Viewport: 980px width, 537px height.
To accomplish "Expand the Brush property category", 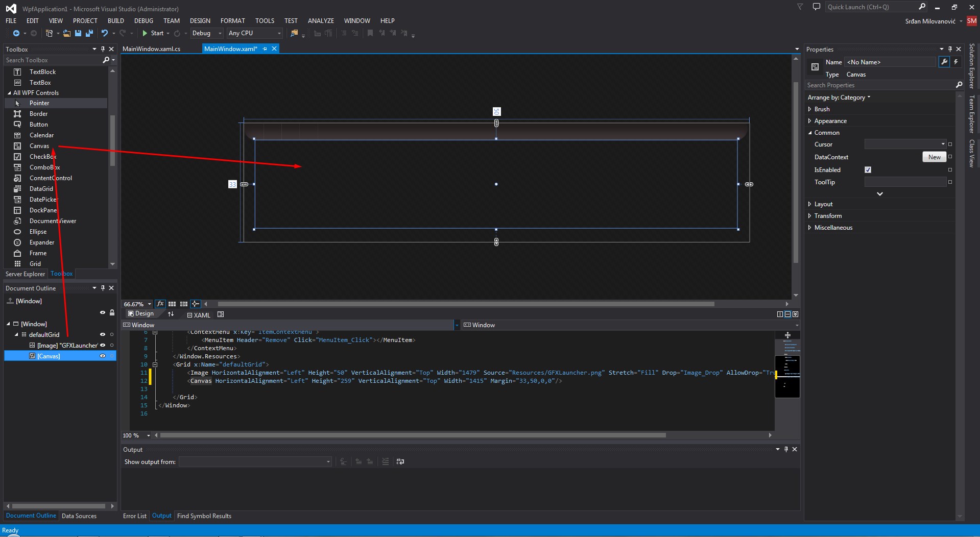I will [810, 109].
